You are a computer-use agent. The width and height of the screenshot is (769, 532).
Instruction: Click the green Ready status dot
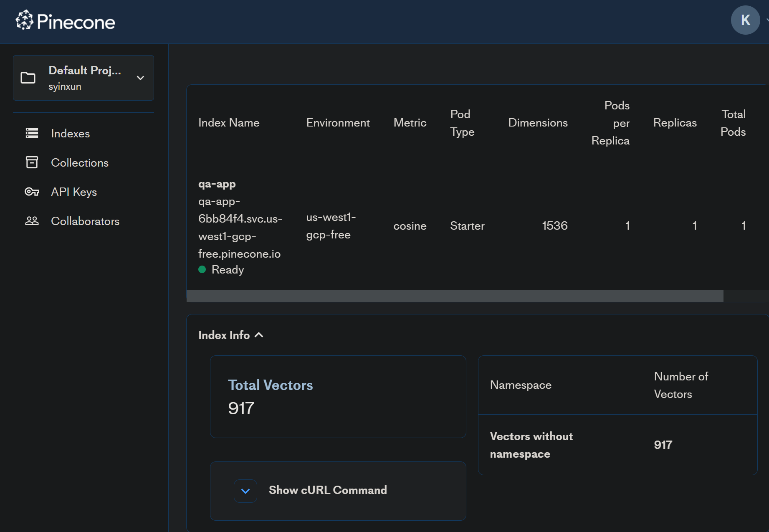click(x=202, y=269)
